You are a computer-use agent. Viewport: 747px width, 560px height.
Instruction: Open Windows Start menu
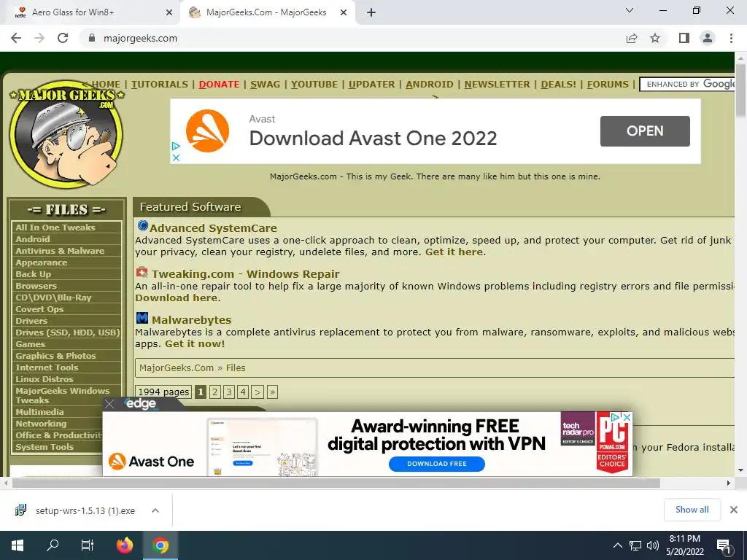[x=18, y=545]
